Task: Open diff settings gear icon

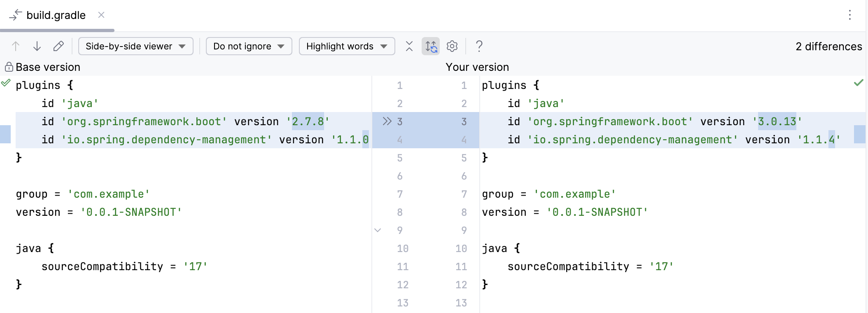Action: 452,46
